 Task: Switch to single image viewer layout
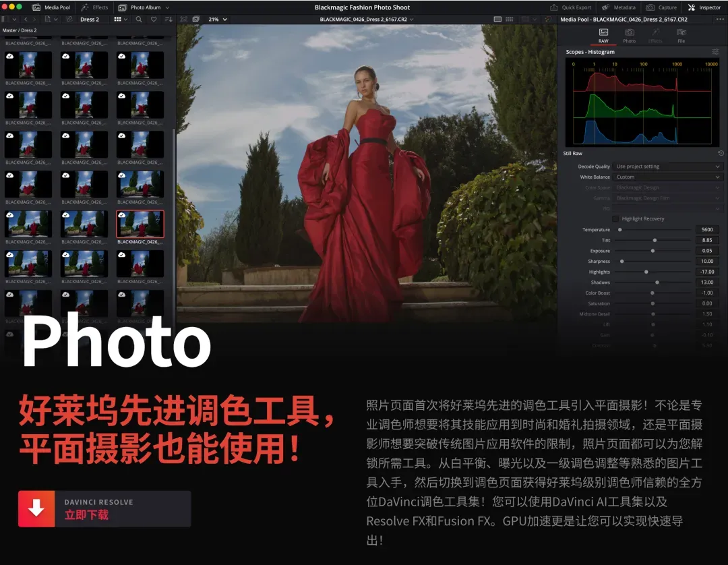pos(497,20)
